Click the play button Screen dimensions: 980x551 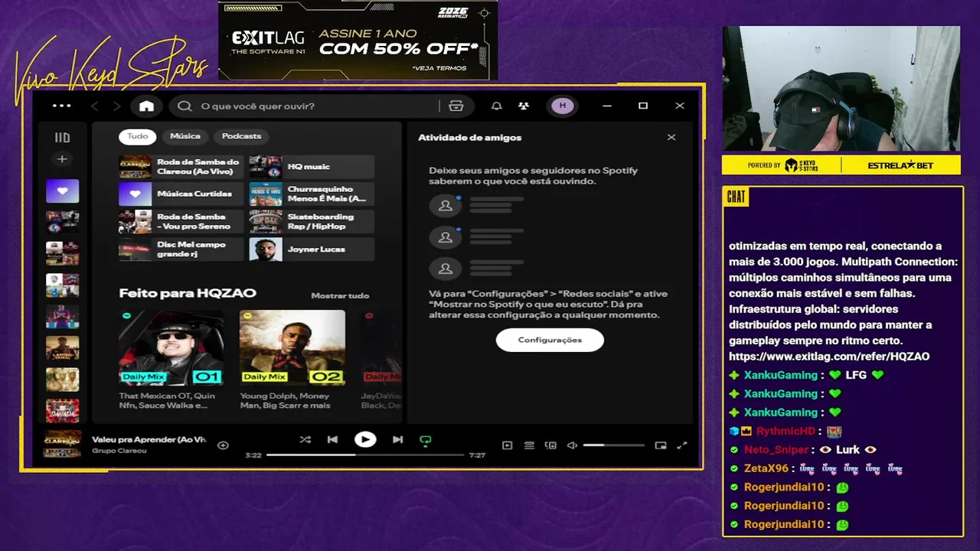pos(365,440)
